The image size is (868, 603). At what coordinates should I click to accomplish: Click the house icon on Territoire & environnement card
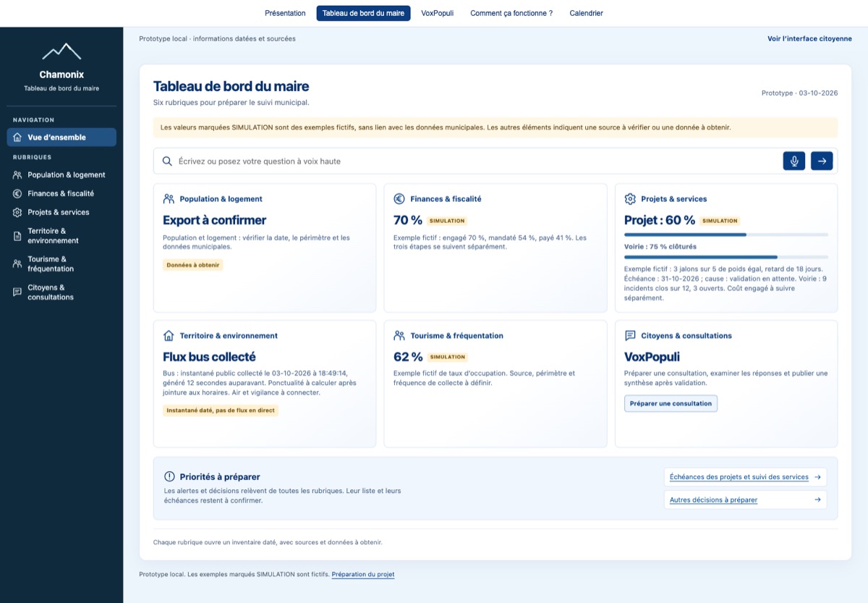pyautogui.click(x=169, y=336)
